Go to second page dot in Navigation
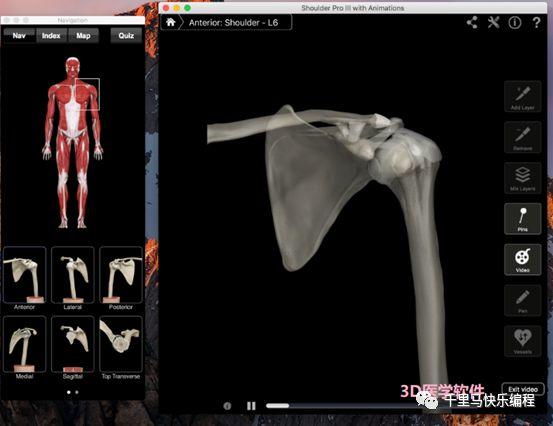This screenshot has width=553, height=426. coord(77,392)
